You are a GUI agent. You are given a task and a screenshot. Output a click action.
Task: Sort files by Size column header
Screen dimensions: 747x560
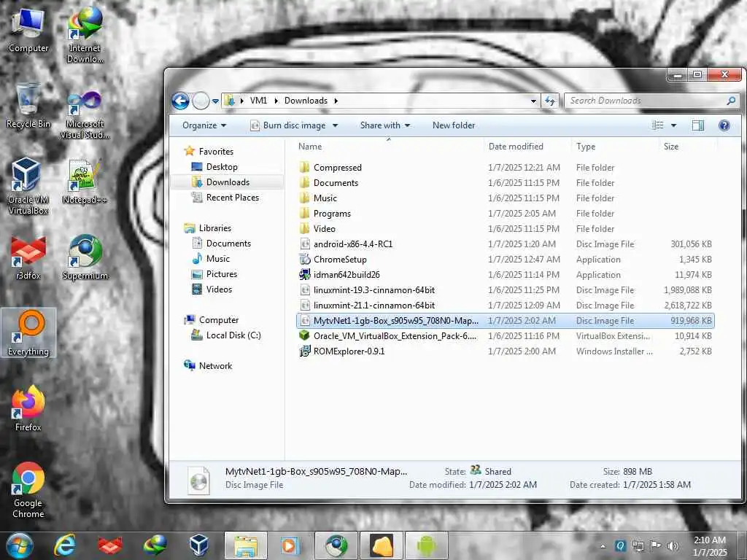[687, 146]
